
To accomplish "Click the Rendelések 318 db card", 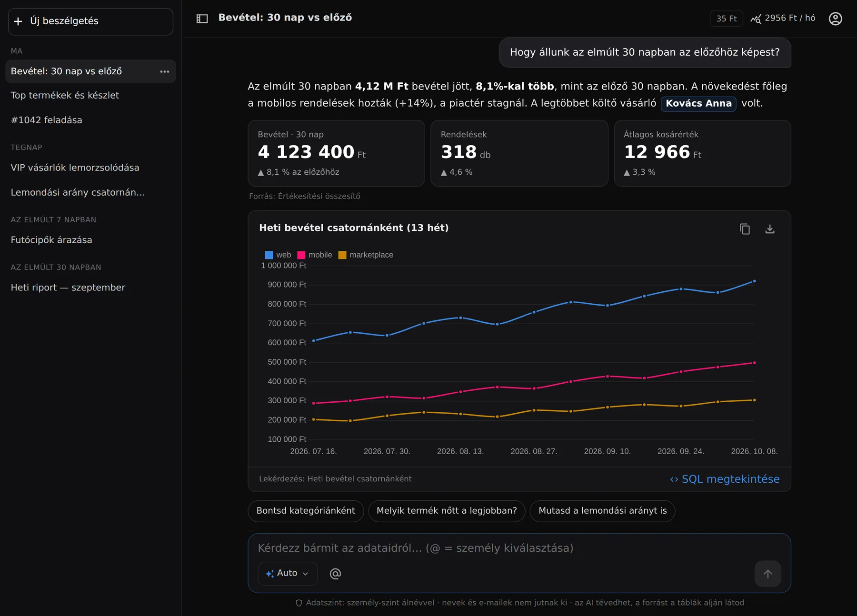I will tap(519, 153).
